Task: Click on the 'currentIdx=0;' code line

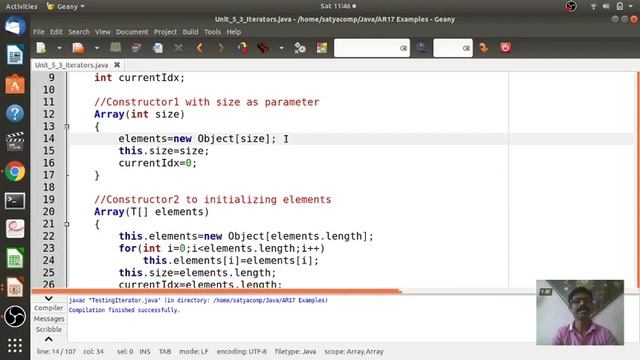Action: point(158,163)
